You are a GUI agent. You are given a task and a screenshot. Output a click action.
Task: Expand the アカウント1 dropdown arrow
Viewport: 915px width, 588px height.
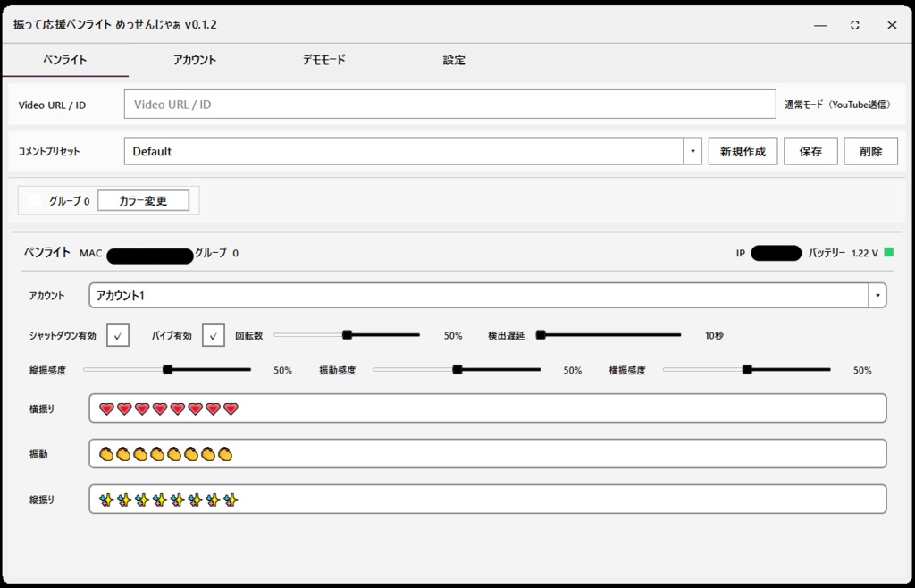tap(877, 296)
